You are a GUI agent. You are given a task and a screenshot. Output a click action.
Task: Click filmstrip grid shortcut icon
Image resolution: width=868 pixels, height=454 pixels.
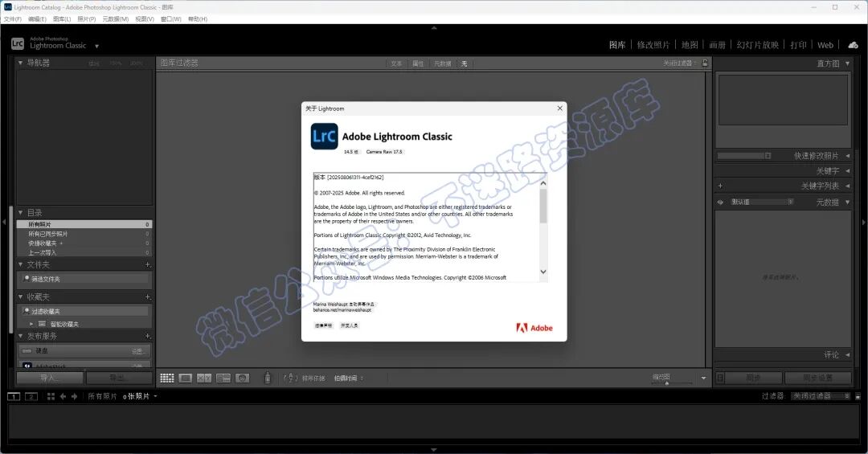coord(51,396)
